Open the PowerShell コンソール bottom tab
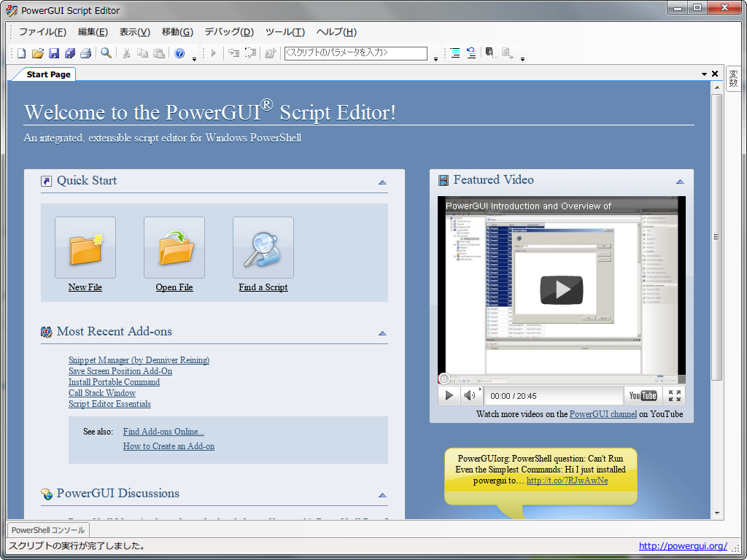Viewport: 747px width, 560px height. 48,530
